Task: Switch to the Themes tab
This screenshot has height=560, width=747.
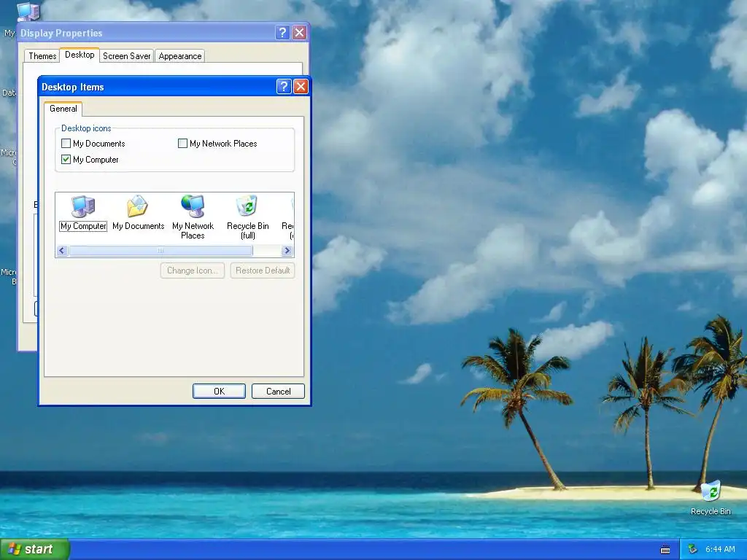Action: coord(42,56)
